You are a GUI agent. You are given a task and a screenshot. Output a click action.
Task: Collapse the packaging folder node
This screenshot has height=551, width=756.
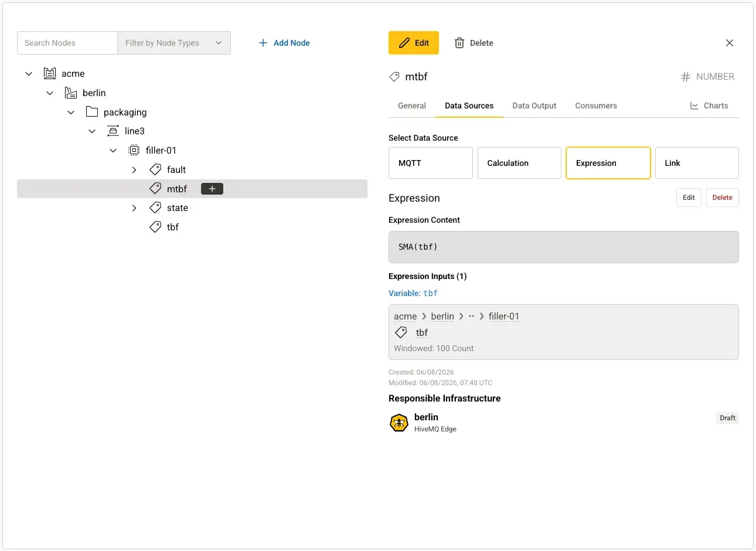(x=71, y=113)
